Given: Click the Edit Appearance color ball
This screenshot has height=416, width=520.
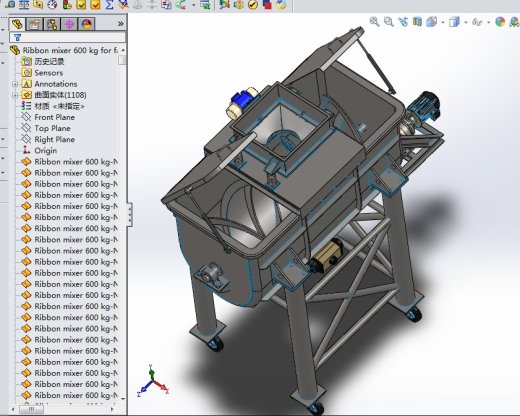Looking at the screenshot, I should coord(500,22).
